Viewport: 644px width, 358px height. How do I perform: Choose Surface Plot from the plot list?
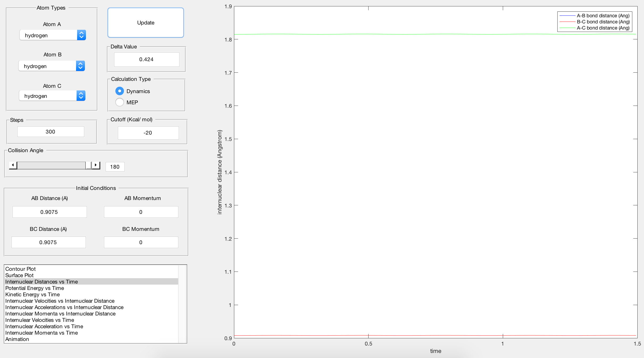pyautogui.click(x=19, y=275)
